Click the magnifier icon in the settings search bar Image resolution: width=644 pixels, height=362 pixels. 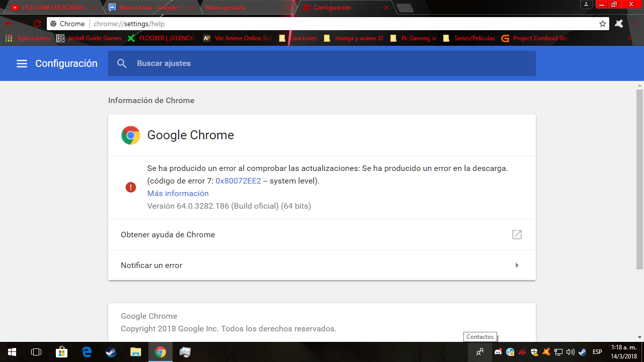pos(122,63)
